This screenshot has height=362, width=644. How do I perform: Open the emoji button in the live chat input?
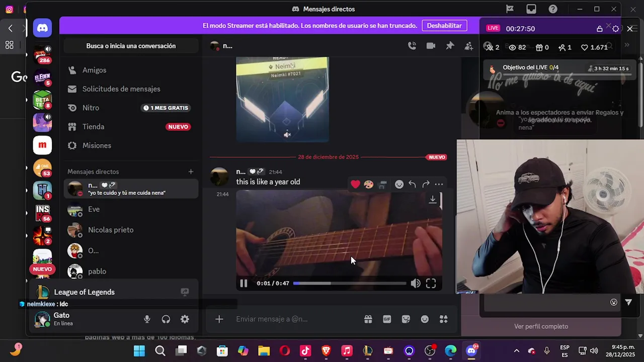click(x=614, y=302)
